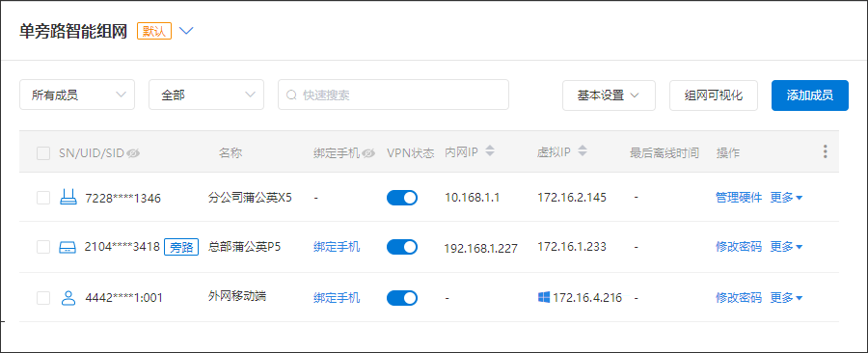Expand the 基本设置 dropdown

pos(609,95)
